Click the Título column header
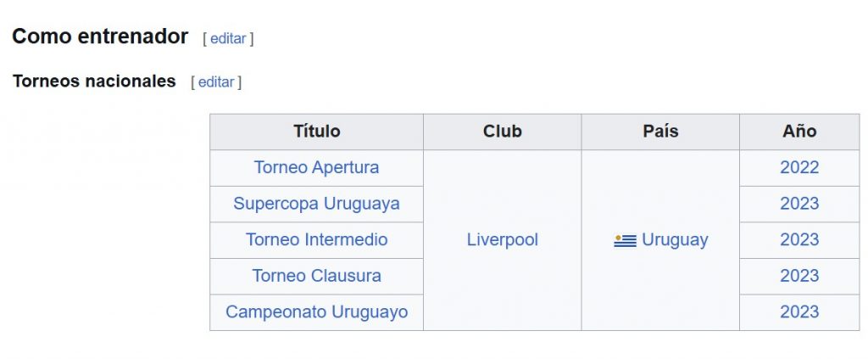Screen dimensions: 868x359 317,132
